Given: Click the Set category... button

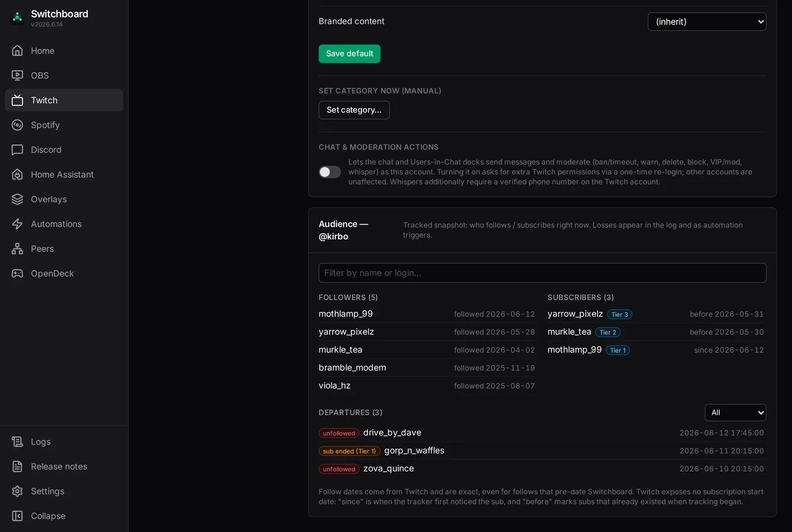Looking at the screenshot, I should [x=354, y=110].
